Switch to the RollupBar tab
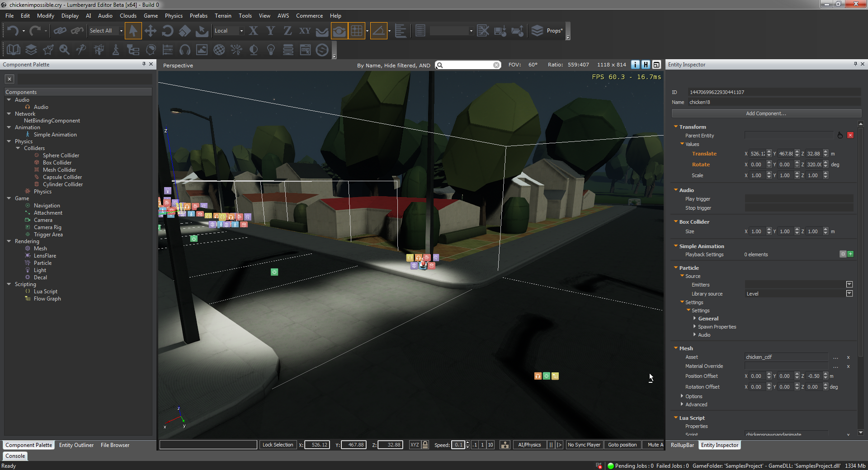868x470 pixels. click(x=682, y=445)
